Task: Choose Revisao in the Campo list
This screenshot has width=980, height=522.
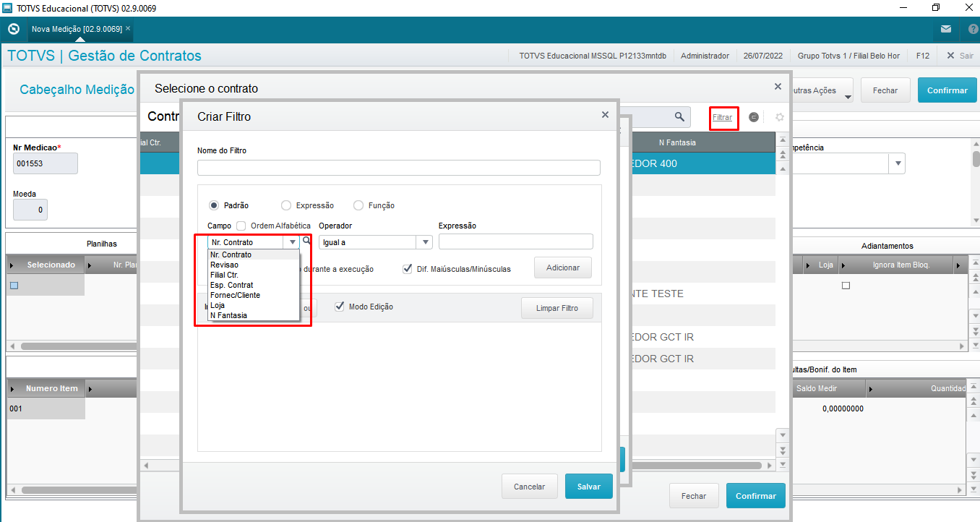Action: (x=253, y=265)
